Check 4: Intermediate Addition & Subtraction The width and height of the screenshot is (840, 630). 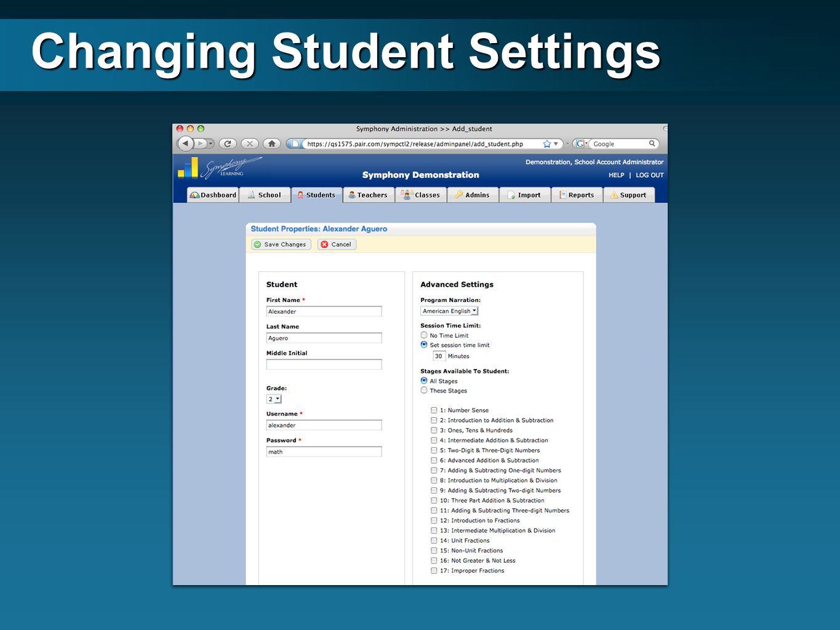pos(434,441)
